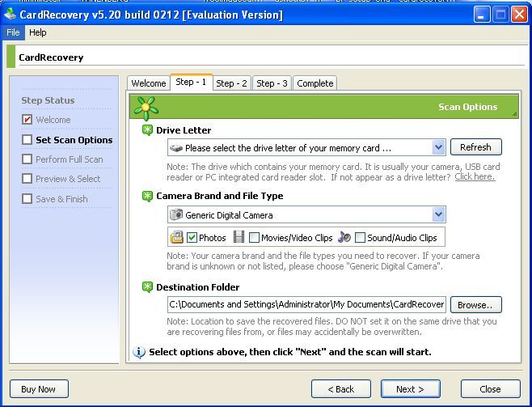Viewport: 532px width, 407px height.
Task: Click the Next > button
Action: [x=411, y=389]
